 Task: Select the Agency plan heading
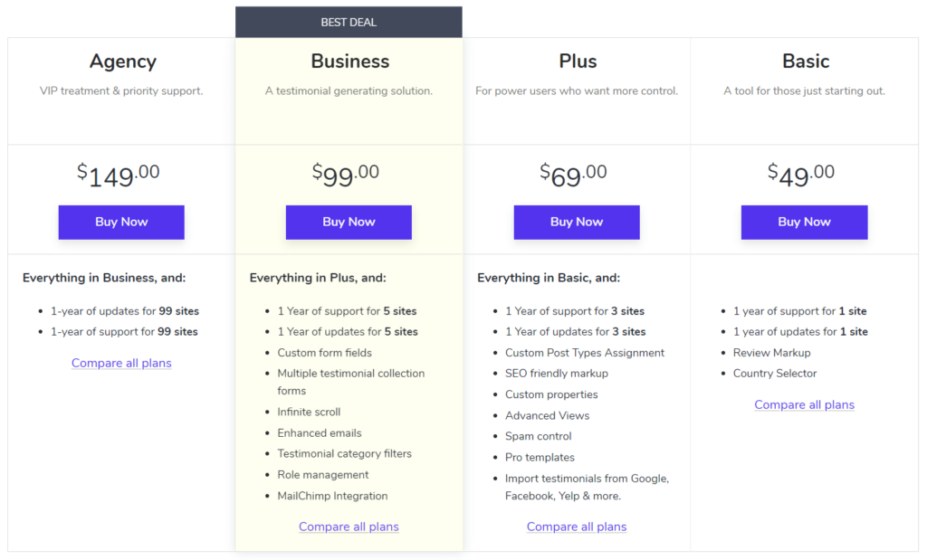point(123,62)
